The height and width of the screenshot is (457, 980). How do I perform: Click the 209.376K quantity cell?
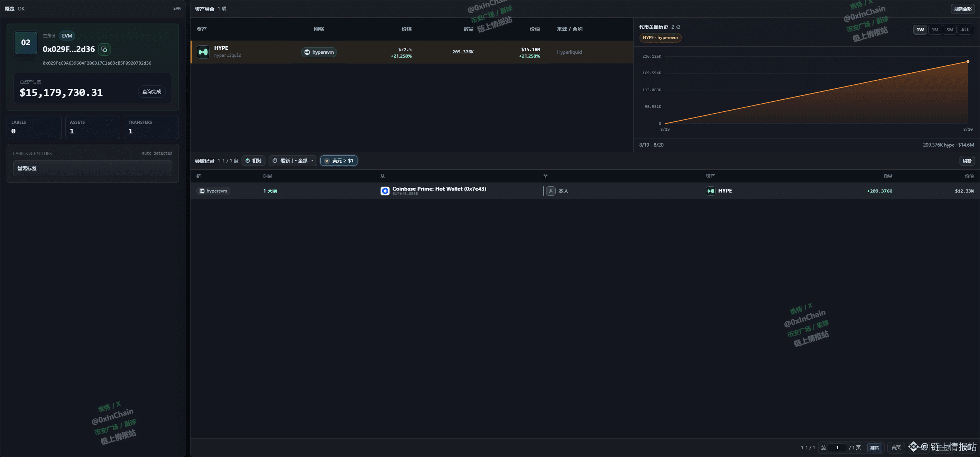click(x=463, y=52)
